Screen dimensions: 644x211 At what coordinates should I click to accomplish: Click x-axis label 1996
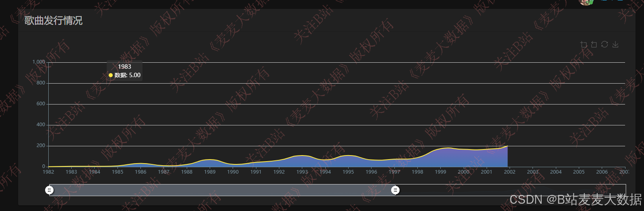point(372,172)
